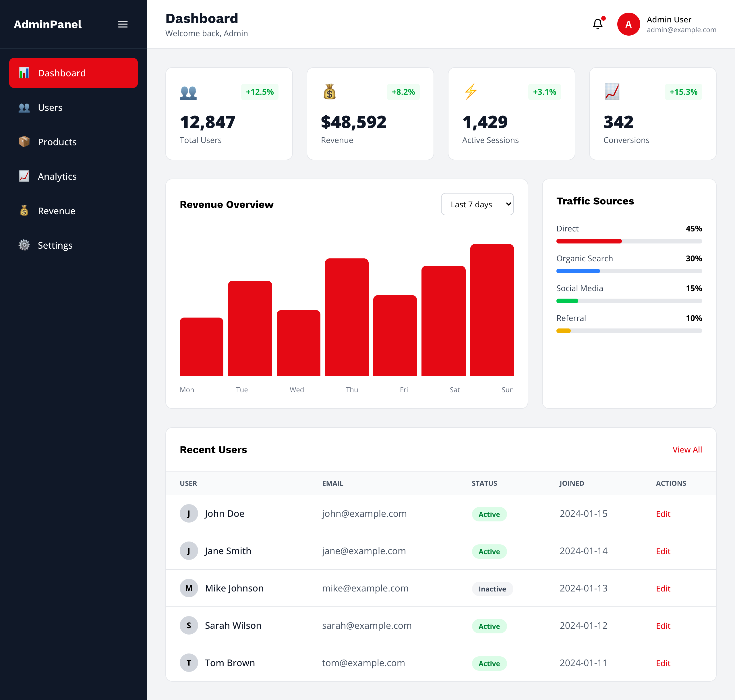Click the Active status badge for John Doe

click(x=489, y=514)
